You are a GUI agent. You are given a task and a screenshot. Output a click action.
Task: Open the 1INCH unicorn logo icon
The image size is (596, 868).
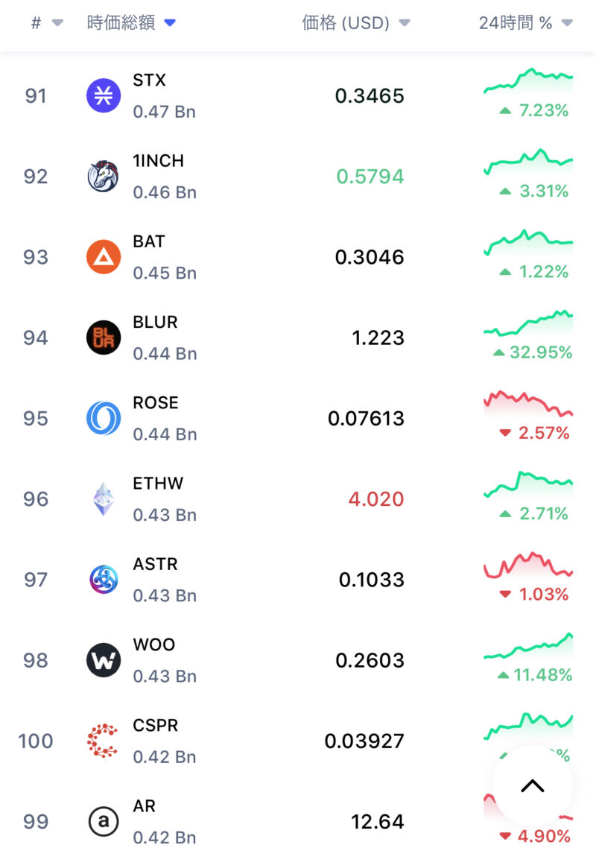point(104,177)
